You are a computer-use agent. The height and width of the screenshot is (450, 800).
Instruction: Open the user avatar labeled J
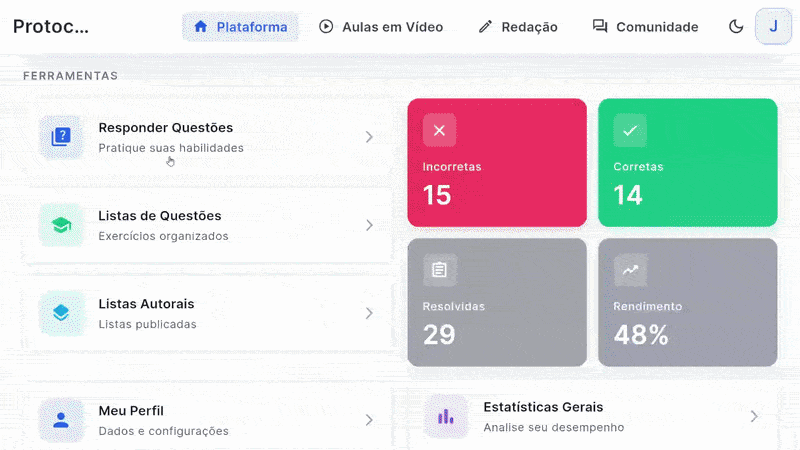point(773,27)
